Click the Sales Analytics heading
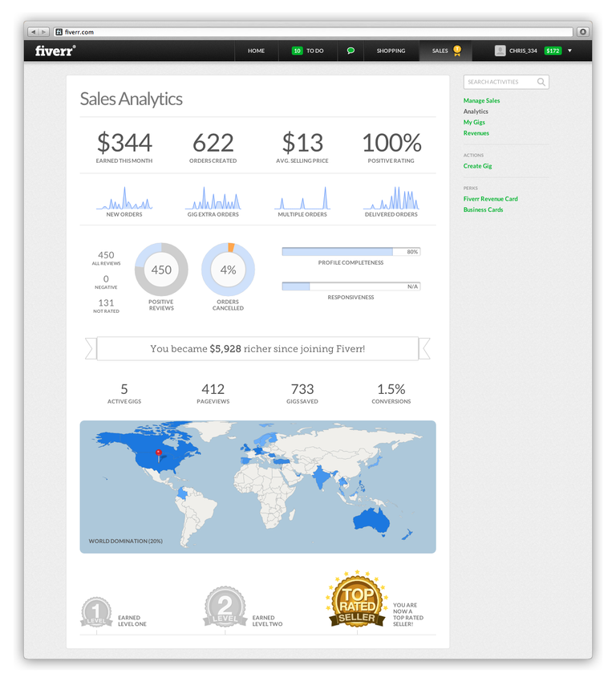This screenshot has width=616, height=690. (131, 99)
